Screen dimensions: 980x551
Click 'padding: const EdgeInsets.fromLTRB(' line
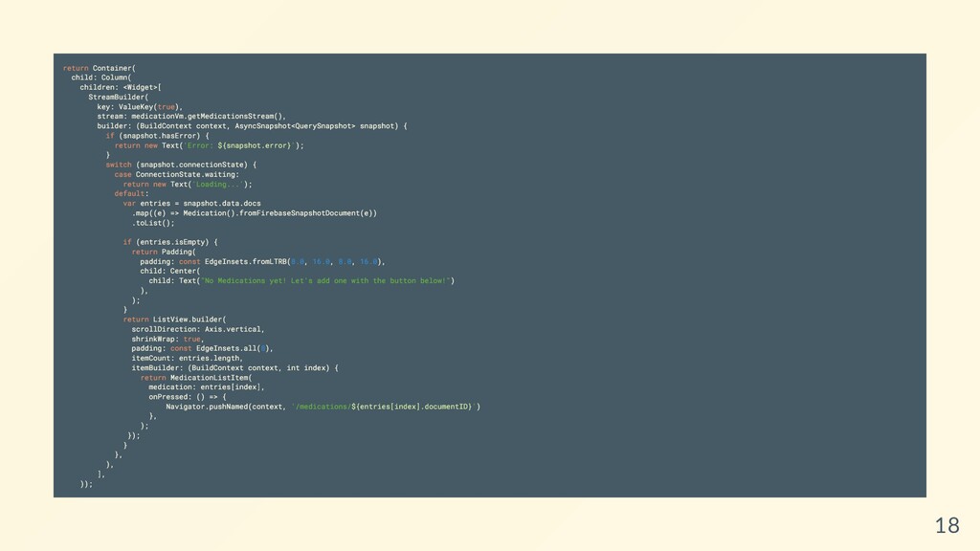click(x=262, y=262)
